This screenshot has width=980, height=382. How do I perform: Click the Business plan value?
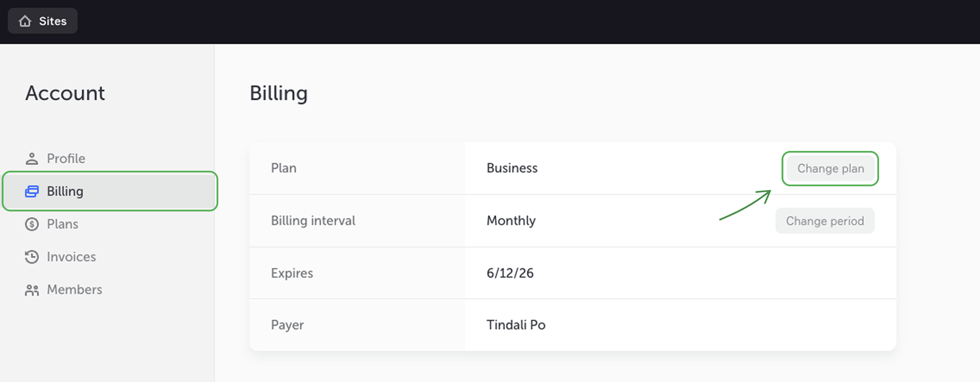tap(512, 168)
